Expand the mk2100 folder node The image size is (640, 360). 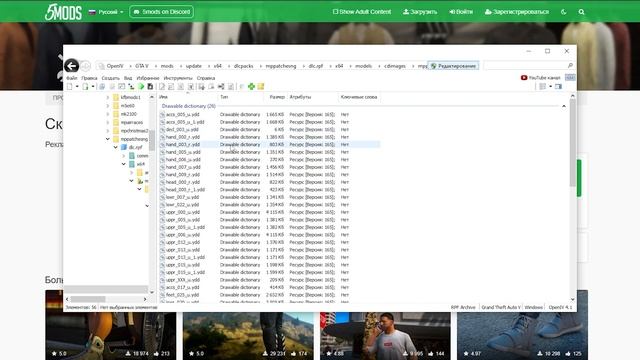click(108, 114)
